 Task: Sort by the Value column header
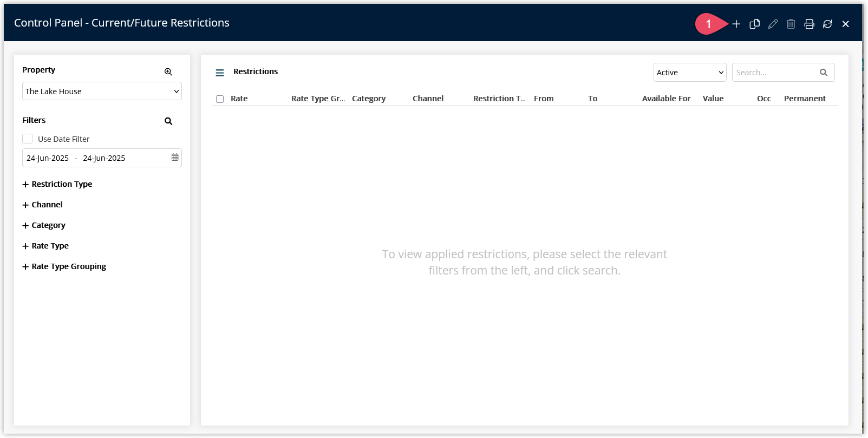click(x=713, y=99)
